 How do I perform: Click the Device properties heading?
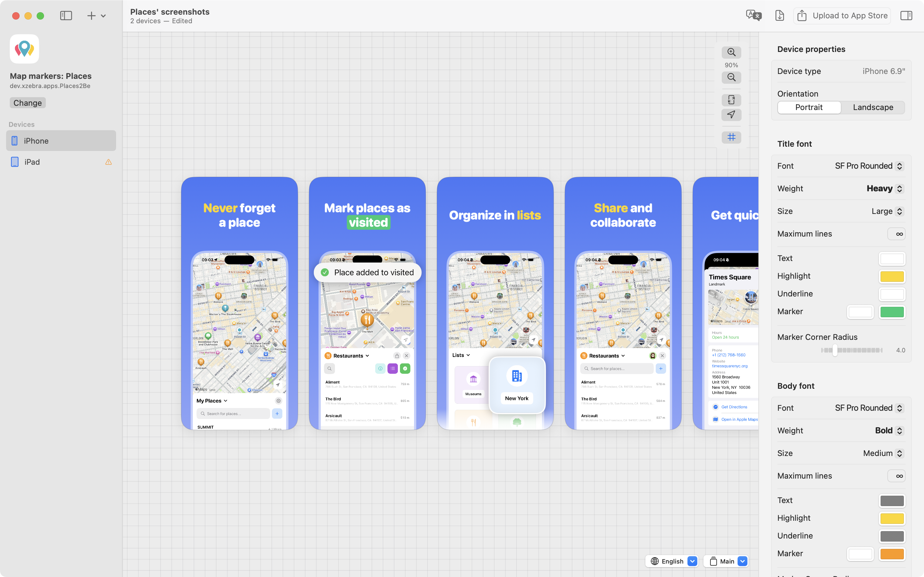click(x=811, y=49)
